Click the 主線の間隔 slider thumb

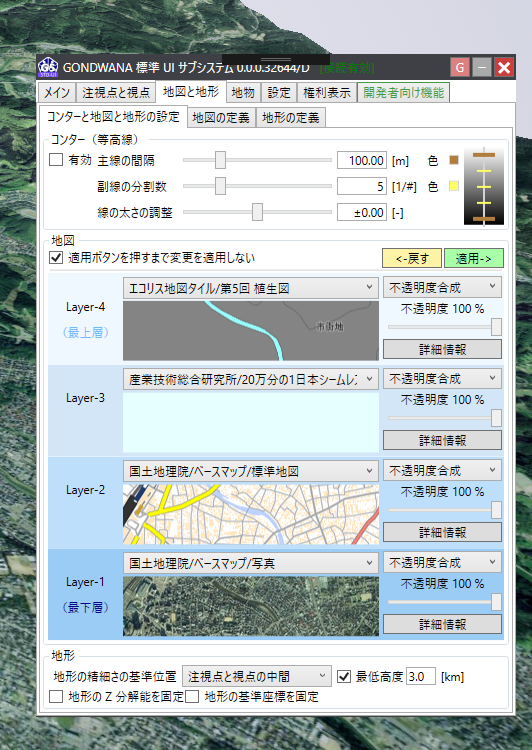(x=220, y=160)
